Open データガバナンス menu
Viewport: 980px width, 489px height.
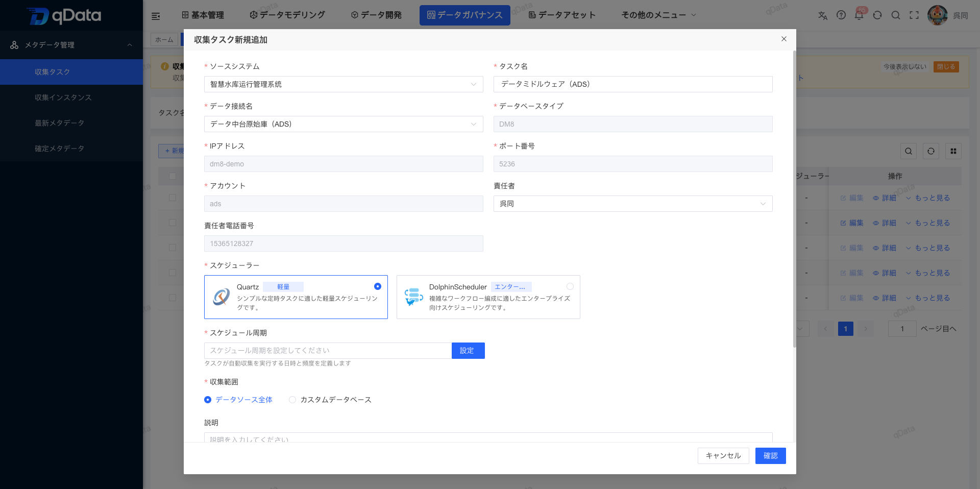pos(465,15)
